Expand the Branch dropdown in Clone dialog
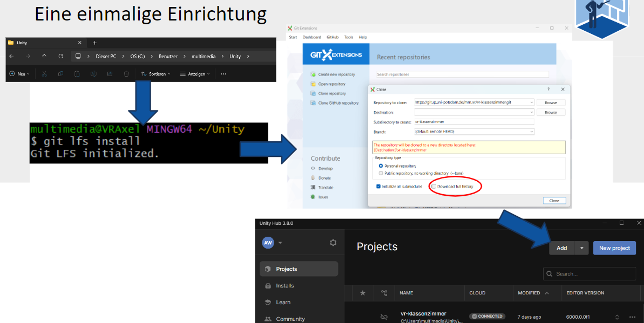This screenshot has width=644, height=323. click(531, 132)
